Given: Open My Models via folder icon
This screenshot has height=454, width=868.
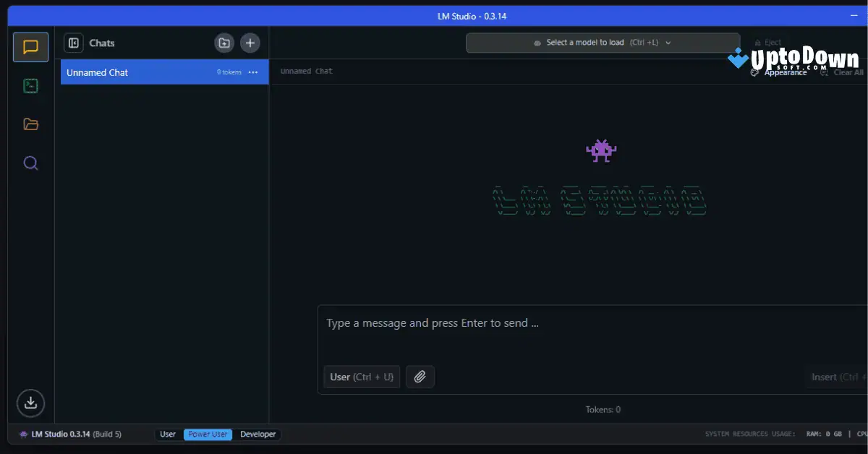Looking at the screenshot, I should [x=30, y=124].
